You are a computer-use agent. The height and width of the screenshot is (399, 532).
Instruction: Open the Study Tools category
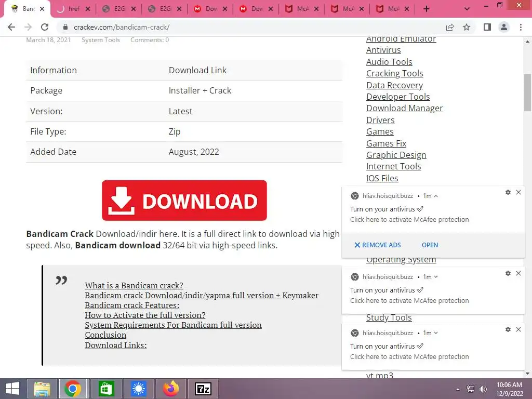(x=389, y=318)
